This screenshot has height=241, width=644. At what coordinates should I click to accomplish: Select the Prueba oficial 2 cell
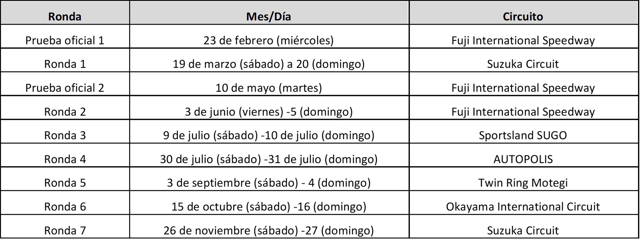pos(65,88)
